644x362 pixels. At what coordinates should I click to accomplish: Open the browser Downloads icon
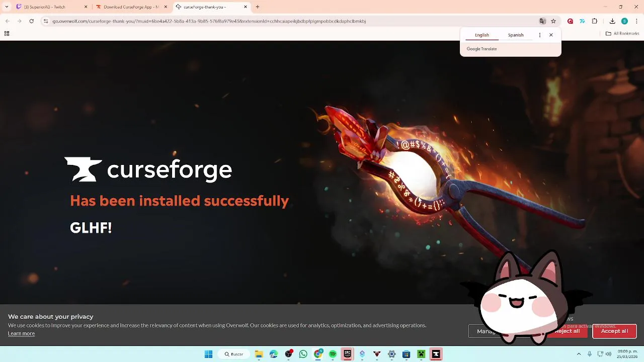612,21
